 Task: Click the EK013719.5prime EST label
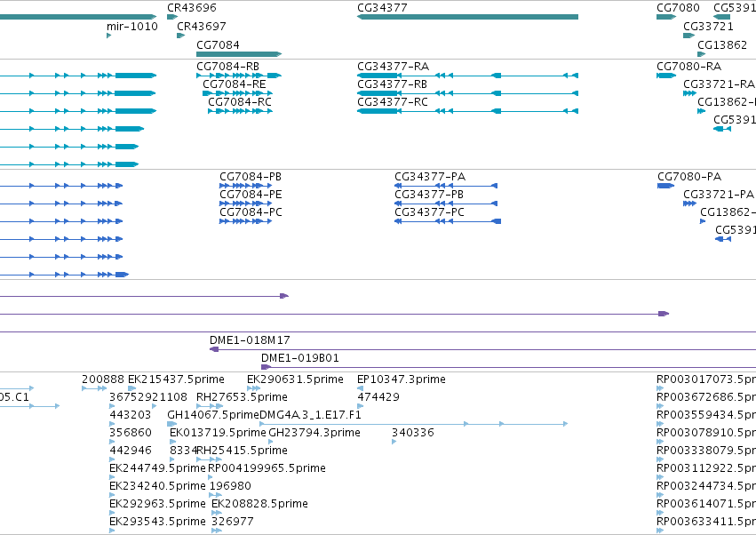click(218, 433)
